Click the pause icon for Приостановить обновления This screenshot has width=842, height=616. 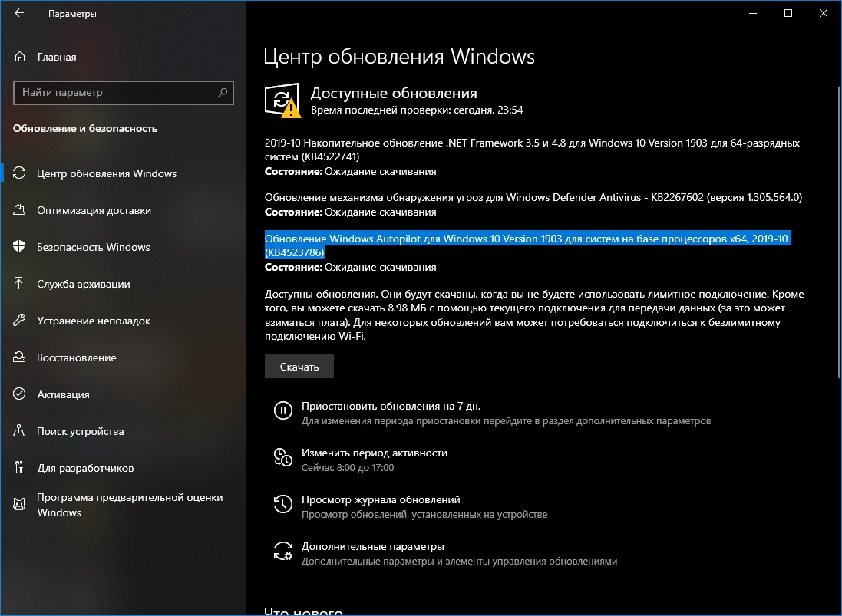[x=283, y=411]
